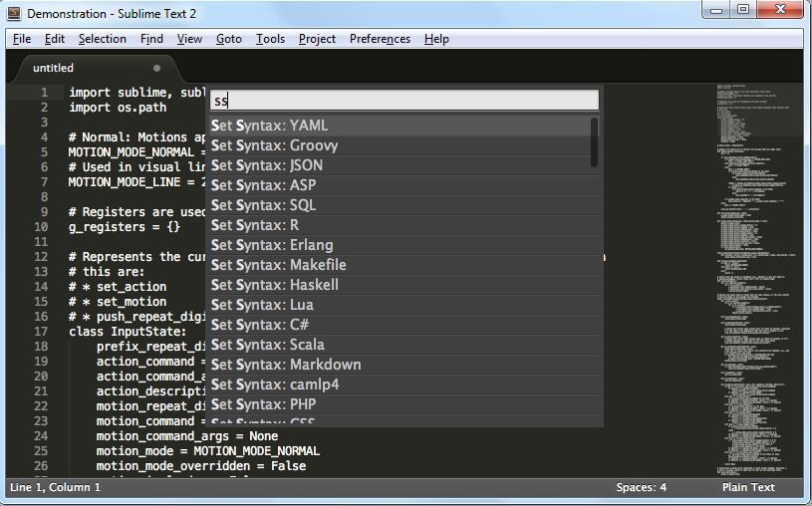Choose Set Syntax: PHP
Viewport: 812px width, 506px height.
click(405, 404)
